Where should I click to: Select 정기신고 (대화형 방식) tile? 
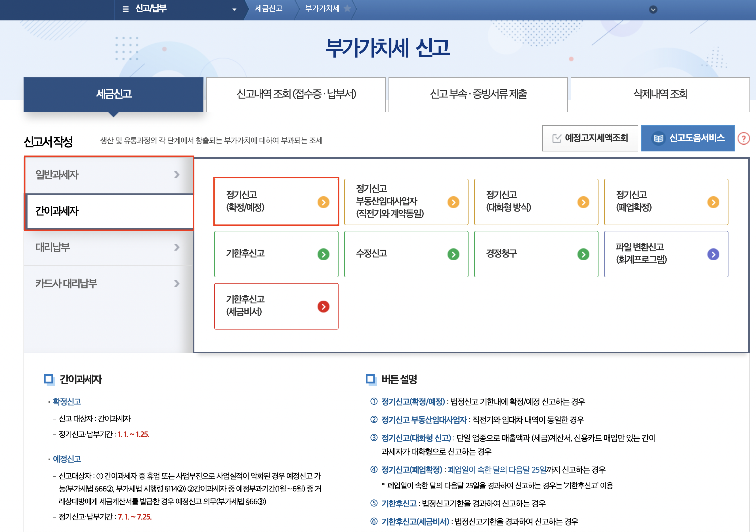(536, 202)
